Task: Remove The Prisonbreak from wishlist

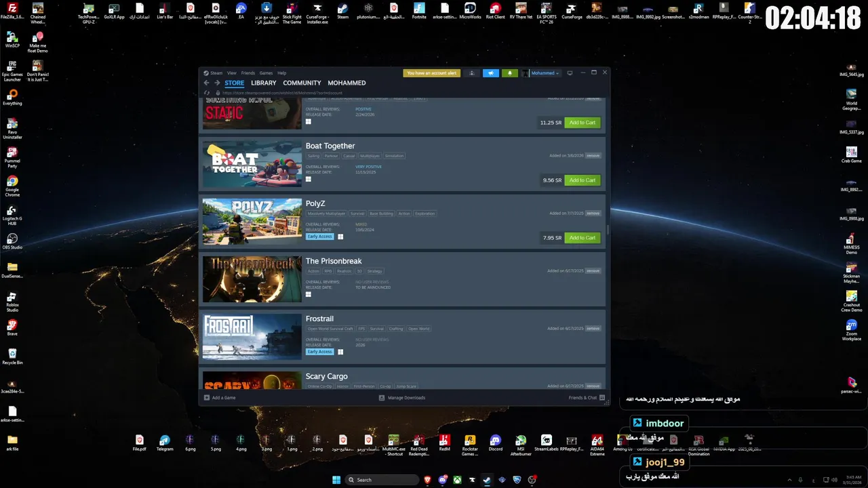Action: pyautogui.click(x=593, y=271)
